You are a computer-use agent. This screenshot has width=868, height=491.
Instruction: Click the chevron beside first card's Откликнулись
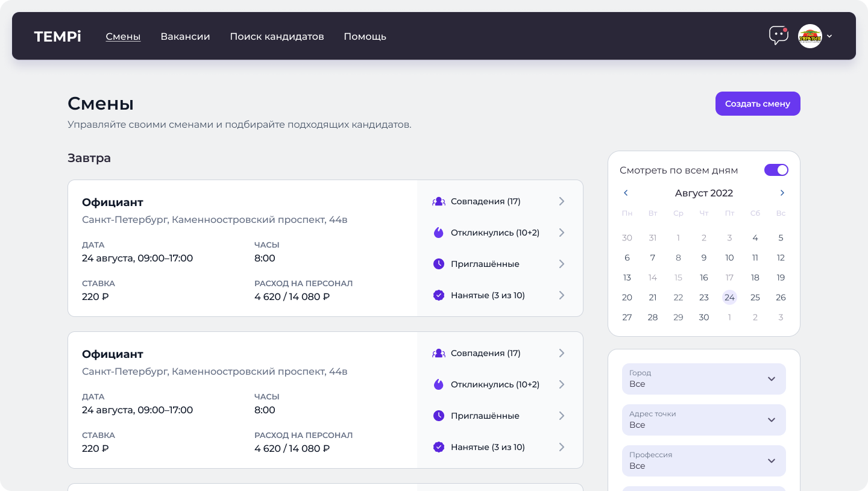click(x=561, y=233)
